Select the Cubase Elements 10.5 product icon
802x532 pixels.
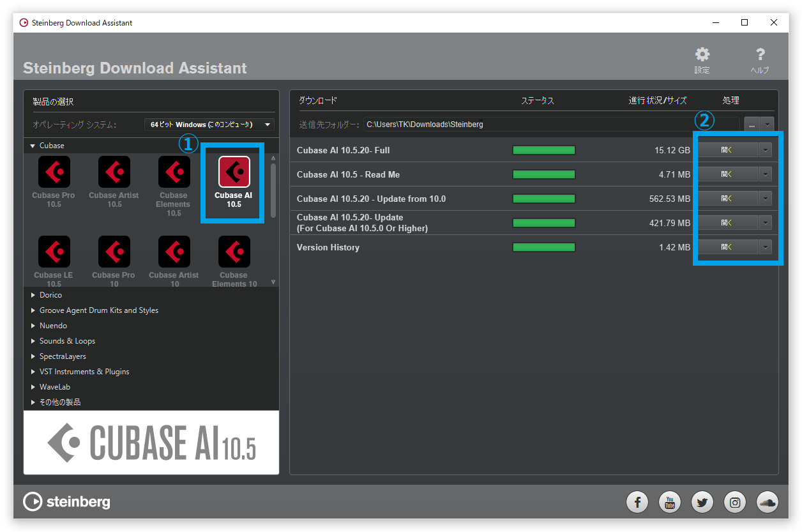coord(174,172)
